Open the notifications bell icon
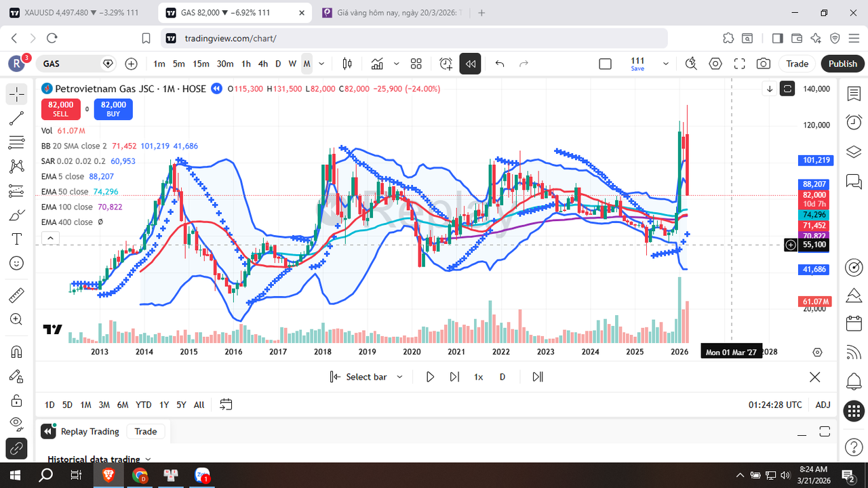 click(x=854, y=382)
